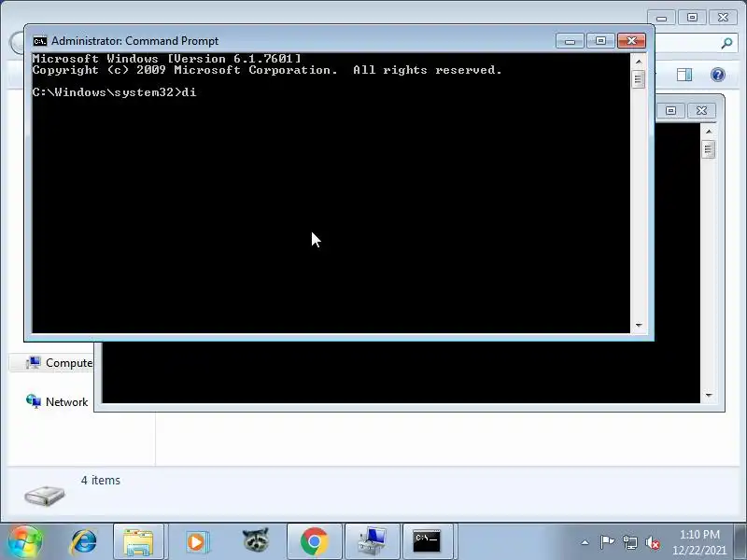Image resolution: width=747 pixels, height=560 pixels.
Task: Click the raccoon taskbar icon
Action: pos(256,540)
